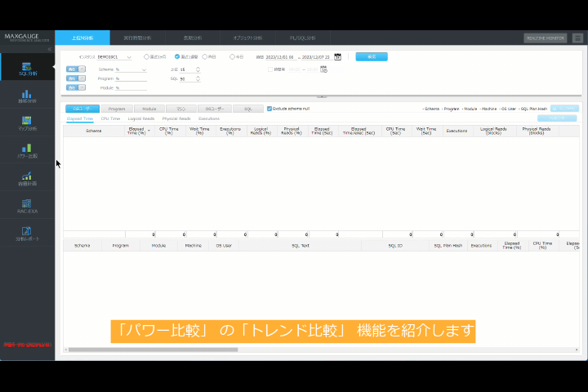Open the 分析レポート sidebar section

tap(28, 233)
